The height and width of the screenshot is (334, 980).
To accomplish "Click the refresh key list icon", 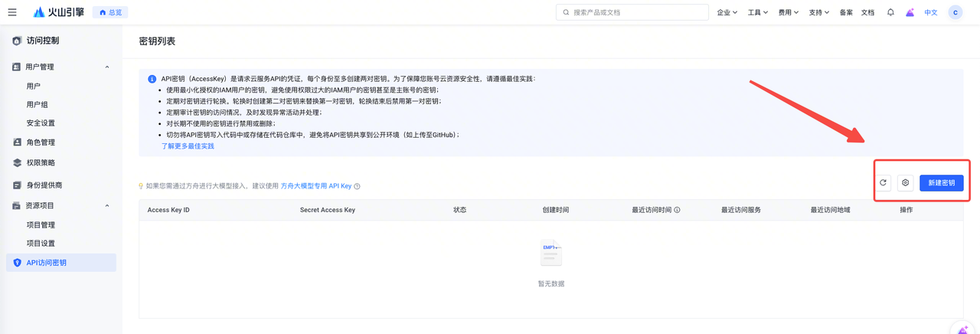I will [x=883, y=183].
